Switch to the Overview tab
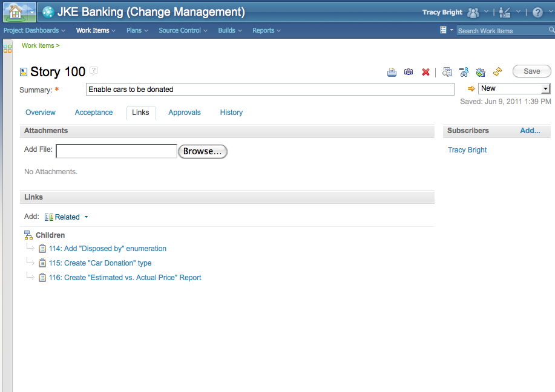 [x=41, y=113]
